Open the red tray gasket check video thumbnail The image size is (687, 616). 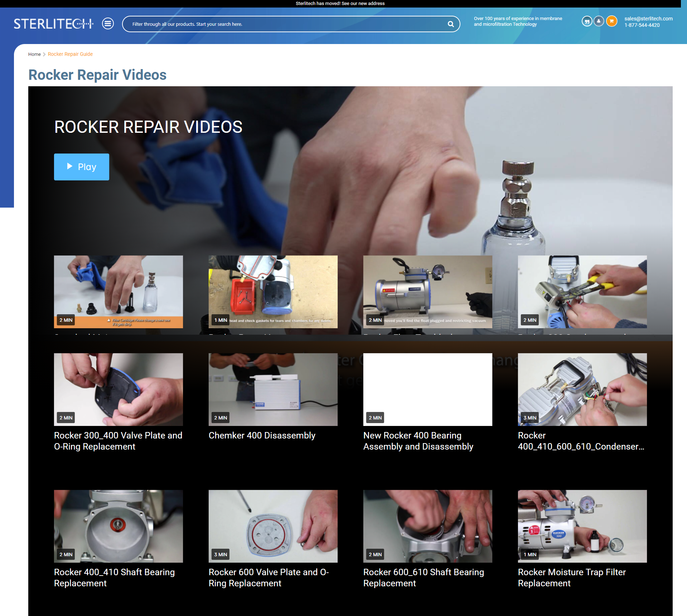(x=273, y=292)
